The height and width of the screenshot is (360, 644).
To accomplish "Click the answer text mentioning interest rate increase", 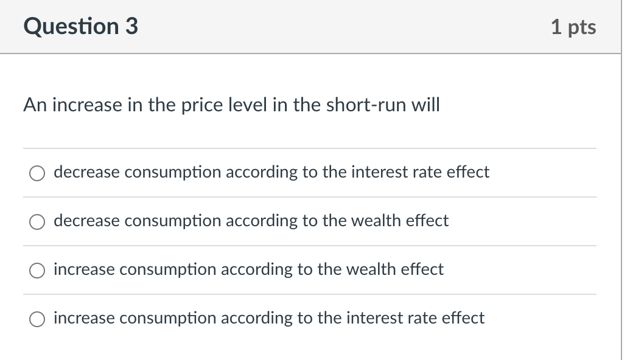I will click(268, 318).
